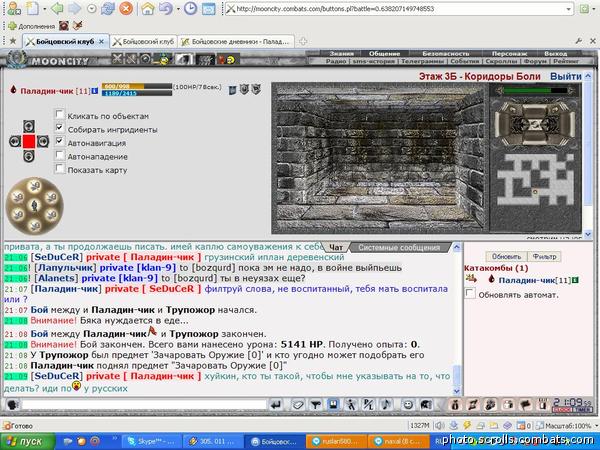Expand the address bar URL dropdown
Image resolution: width=600 pixels, height=450 pixels.
pos(568,9)
